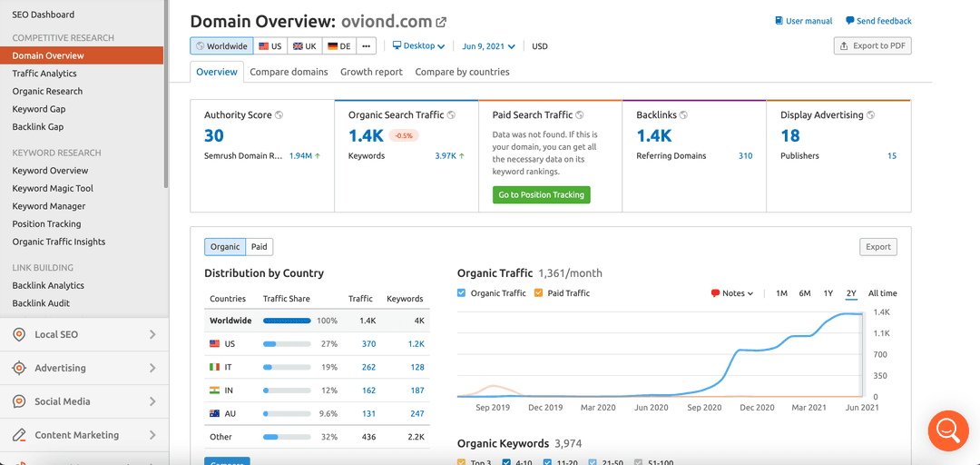
Task: Switch to the Growth report tab
Action: pos(371,72)
